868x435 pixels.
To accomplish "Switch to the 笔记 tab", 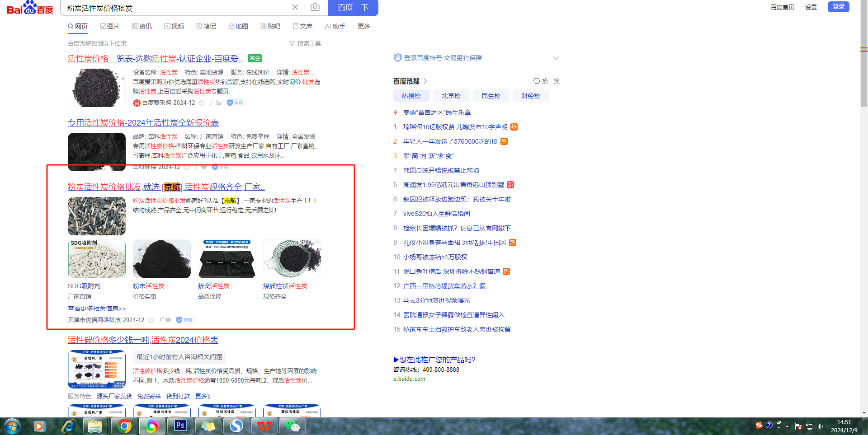I will tap(206, 26).
